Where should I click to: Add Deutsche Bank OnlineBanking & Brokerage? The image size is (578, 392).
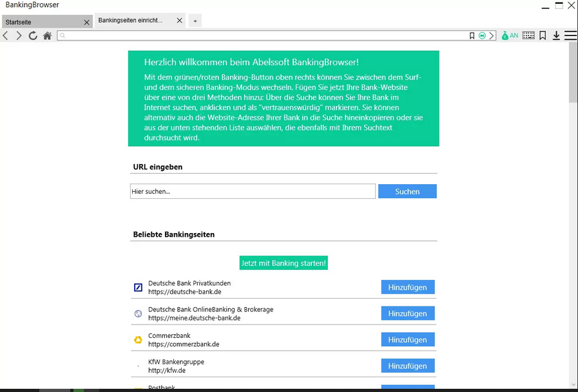coord(408,313)
